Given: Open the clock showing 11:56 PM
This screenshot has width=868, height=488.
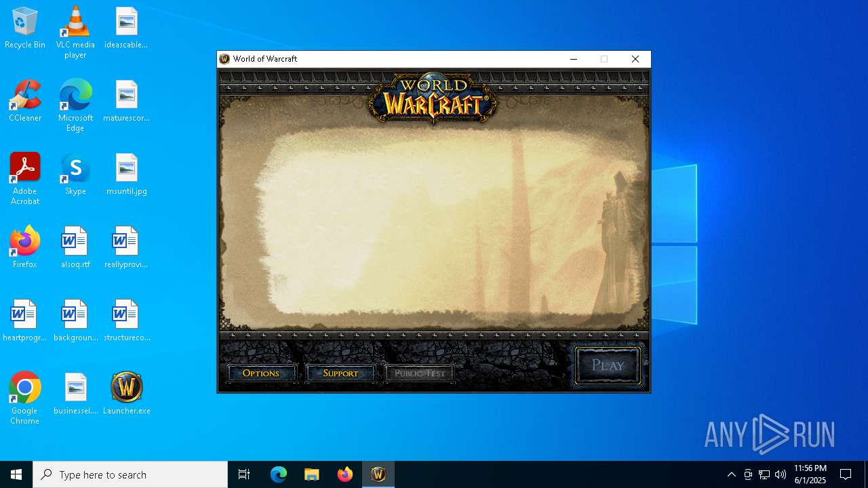Looking at the screenshot, I should [810, 474].
